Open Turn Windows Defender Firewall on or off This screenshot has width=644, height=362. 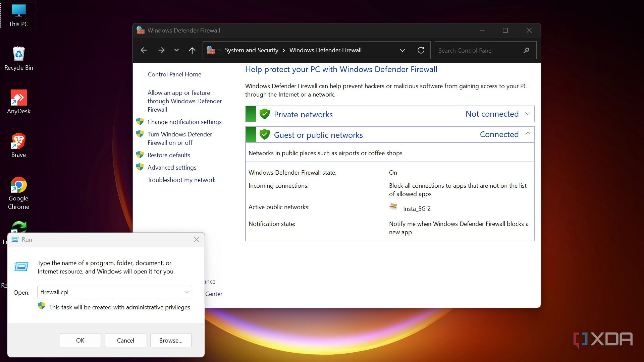coord(180,138)
